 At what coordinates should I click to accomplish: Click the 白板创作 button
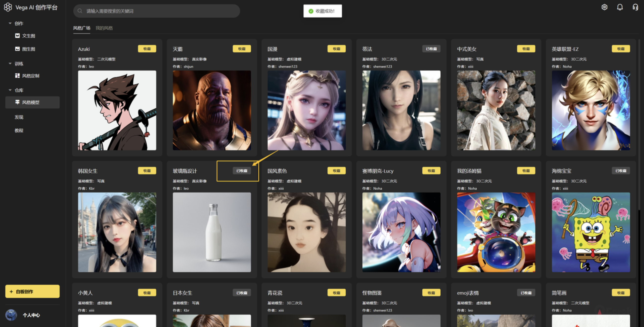[33, 291]
